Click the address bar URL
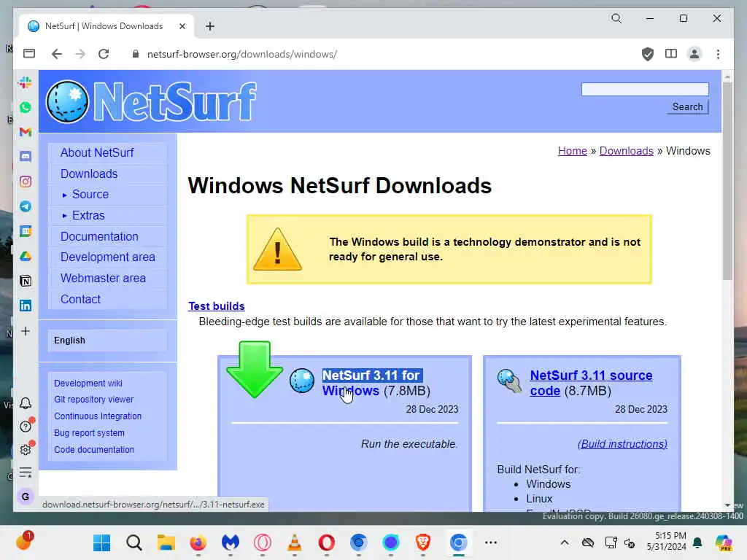 coord(242,54)
